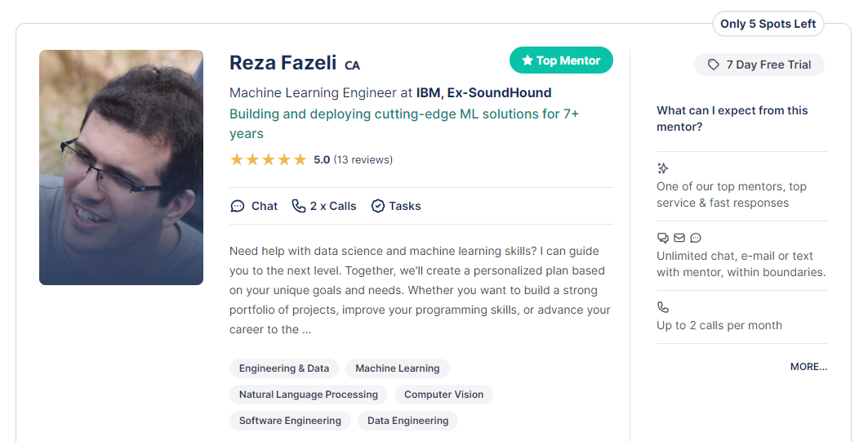Open the mentor's profile photo
The height and width of the screenshot is (442, 868).
point(121,167)
